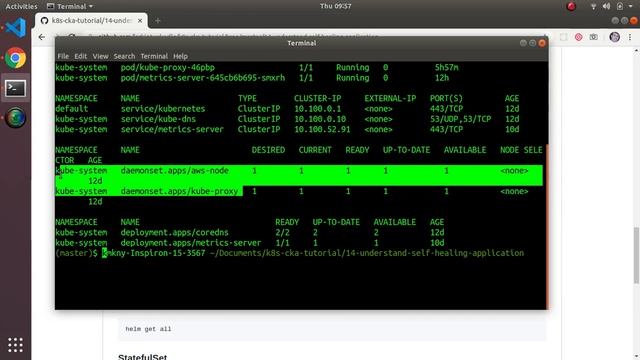Open the volume icon in the system tray
This screenshot has height=360, width=640.
click(x=607, y=6)
